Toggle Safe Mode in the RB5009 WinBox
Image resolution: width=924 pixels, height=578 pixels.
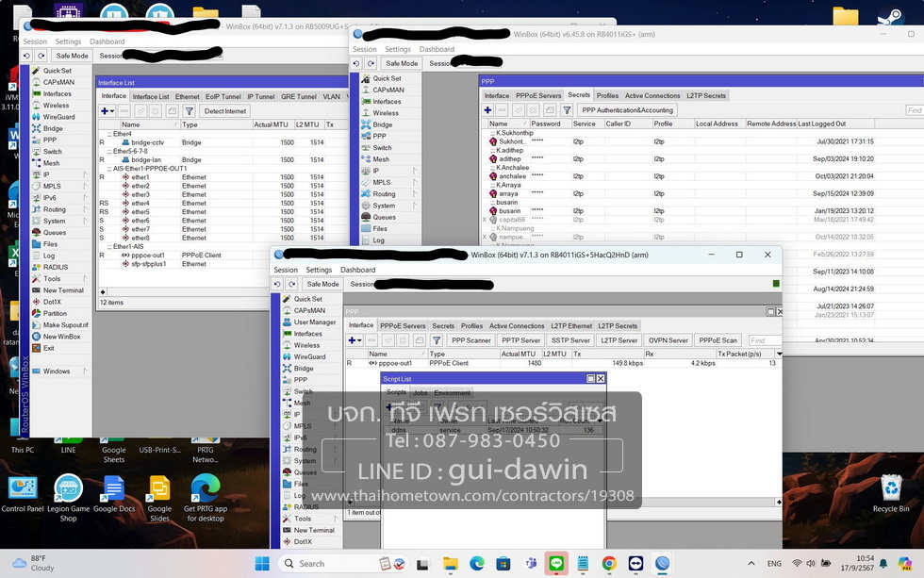tap(72, 56)
